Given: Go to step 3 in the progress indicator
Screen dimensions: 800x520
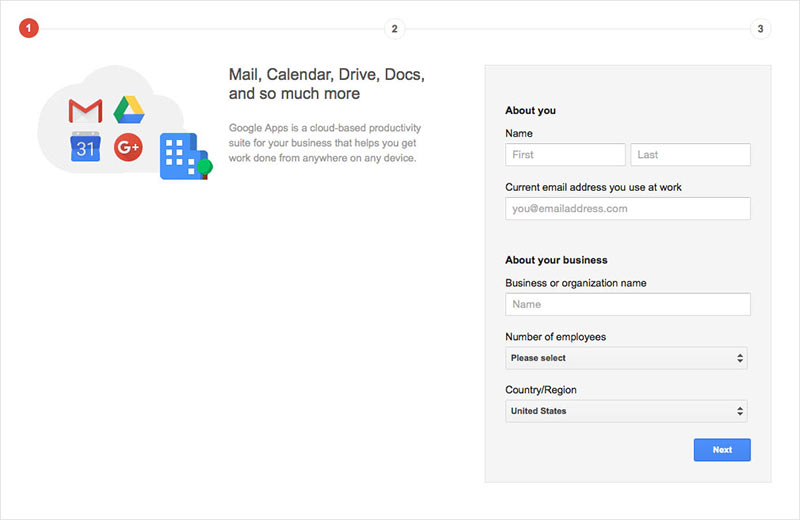Looking at the screenshot, I should 760,29.
